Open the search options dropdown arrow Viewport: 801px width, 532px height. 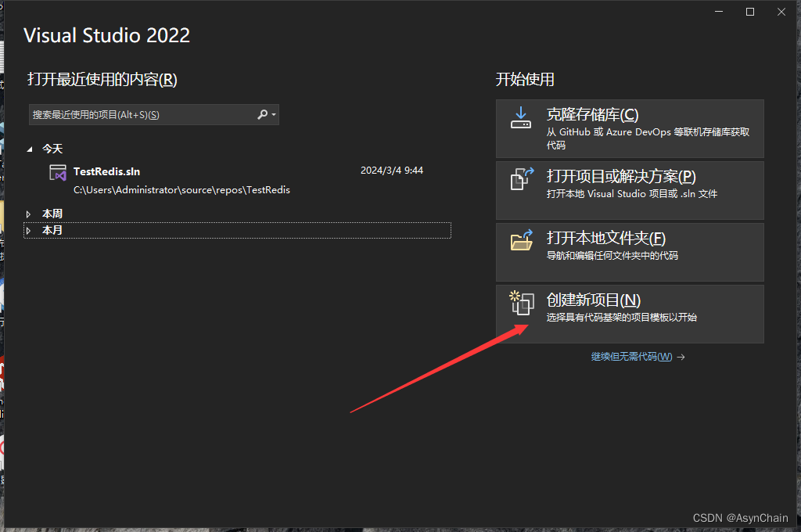[x=274, y=114]
